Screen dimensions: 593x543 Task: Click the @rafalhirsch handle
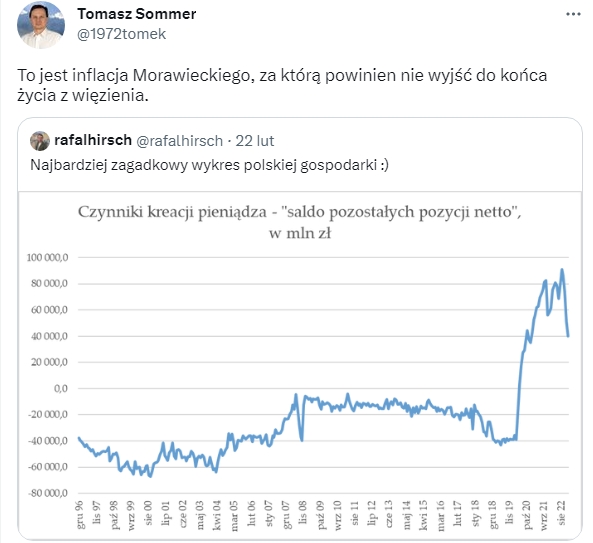click(179, 141)
